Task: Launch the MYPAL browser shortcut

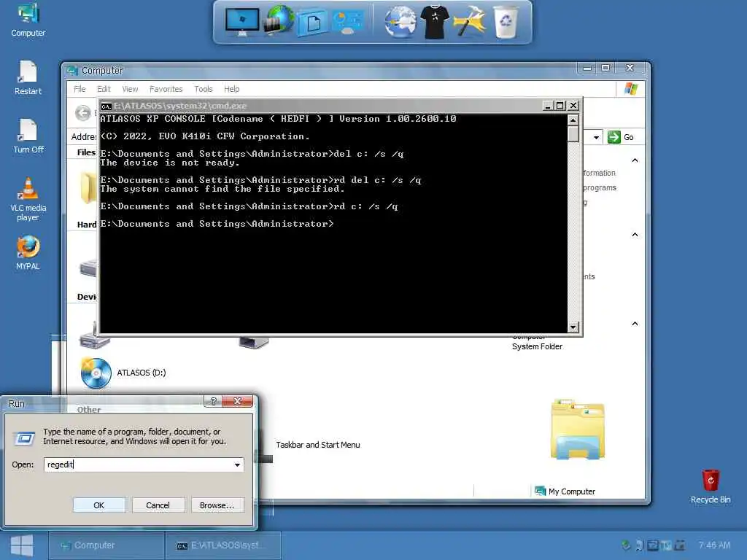Action: pos(28,253)
